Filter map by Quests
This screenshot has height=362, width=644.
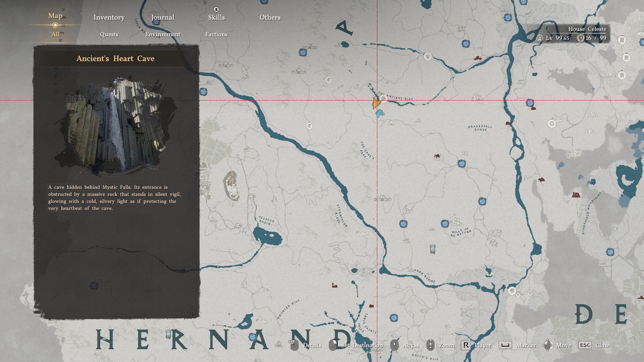click(109, 34)
